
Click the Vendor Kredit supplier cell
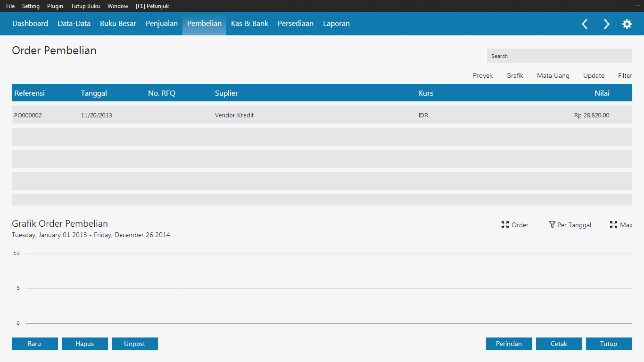234,115
